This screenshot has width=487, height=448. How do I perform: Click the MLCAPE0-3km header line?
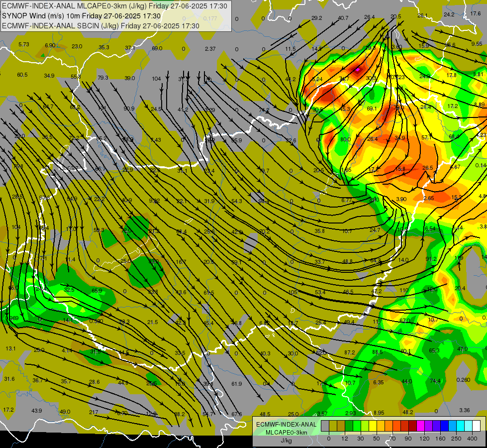[114, 5]
